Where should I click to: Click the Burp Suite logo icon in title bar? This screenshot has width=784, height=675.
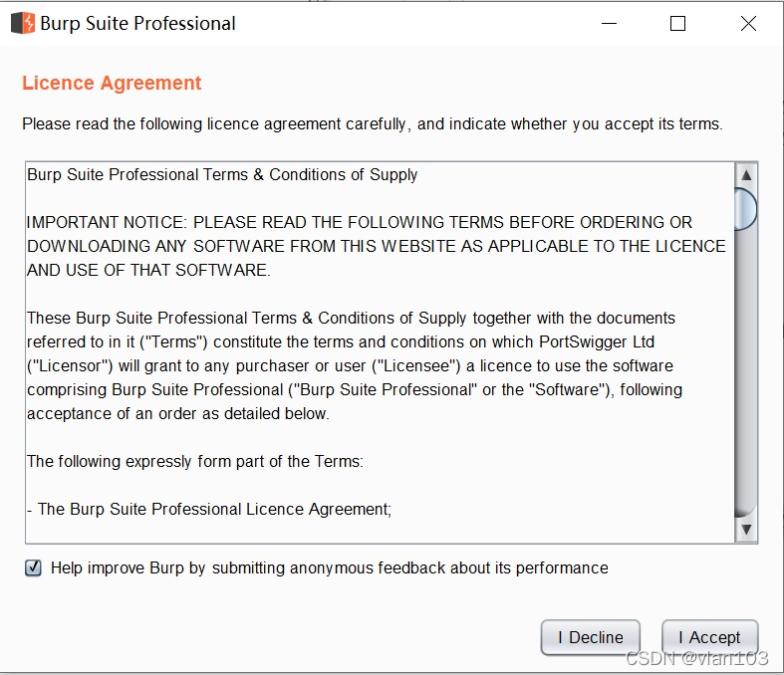coord(23,23)
